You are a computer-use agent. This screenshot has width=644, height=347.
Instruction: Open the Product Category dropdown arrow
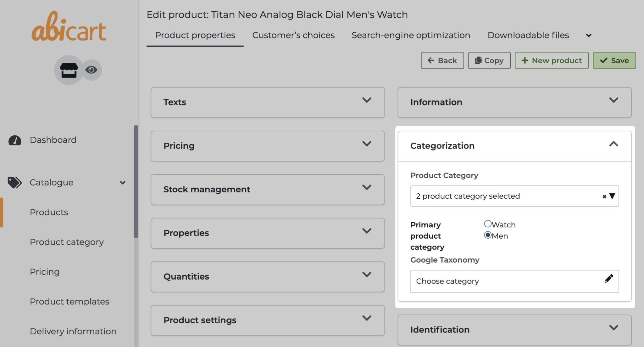[x=612, y=196]
